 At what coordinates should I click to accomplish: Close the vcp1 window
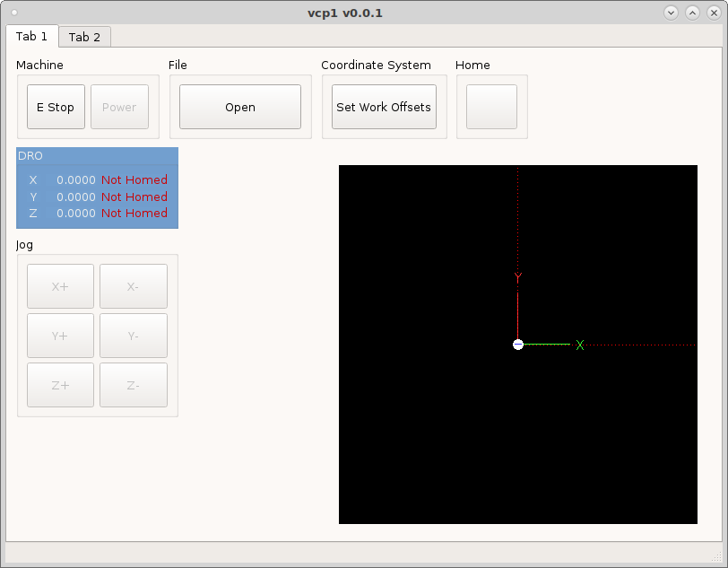[x=714, y=13]
